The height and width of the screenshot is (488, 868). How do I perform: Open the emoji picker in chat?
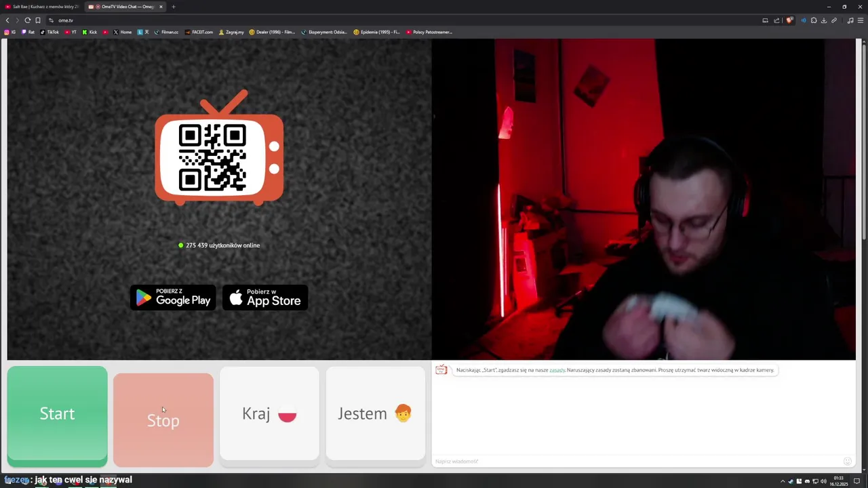coord(847,462)
